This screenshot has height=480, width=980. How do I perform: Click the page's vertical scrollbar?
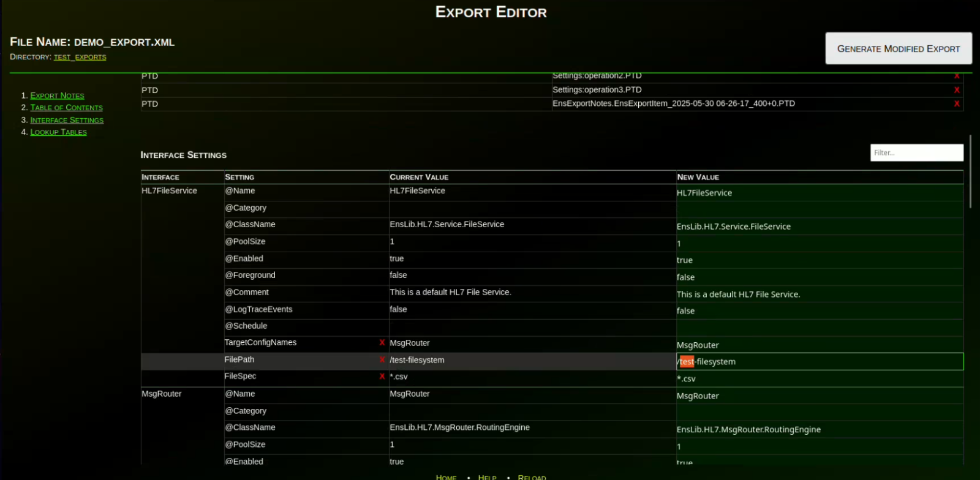[x=970, y=171]
